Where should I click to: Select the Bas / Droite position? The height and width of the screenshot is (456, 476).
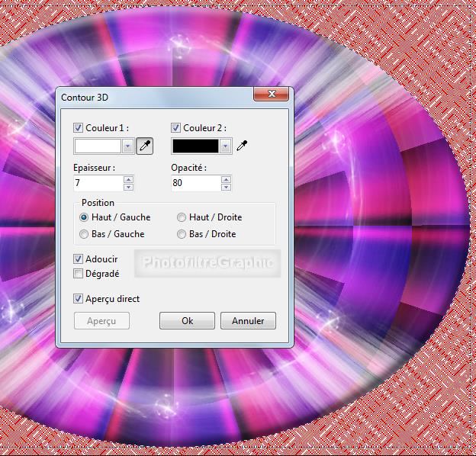point(182,234)
